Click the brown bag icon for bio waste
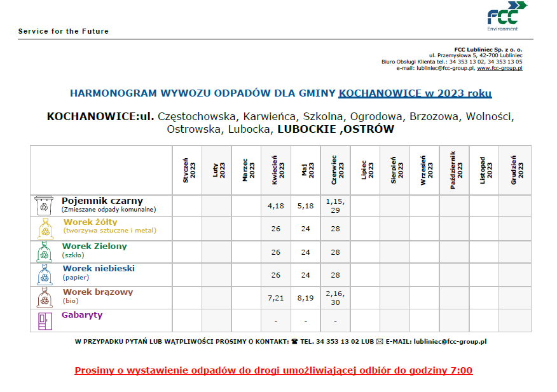Screen dimensions: 557x392 pos(43,297)
